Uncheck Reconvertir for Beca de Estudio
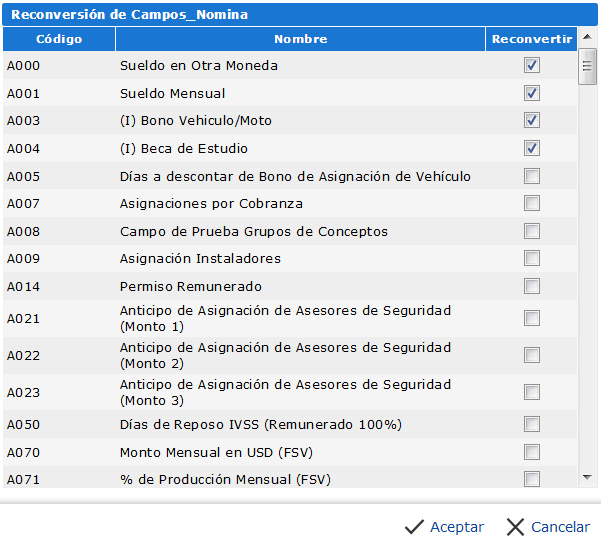This screenshot has width=601, height=546. (x=532, y=149)
